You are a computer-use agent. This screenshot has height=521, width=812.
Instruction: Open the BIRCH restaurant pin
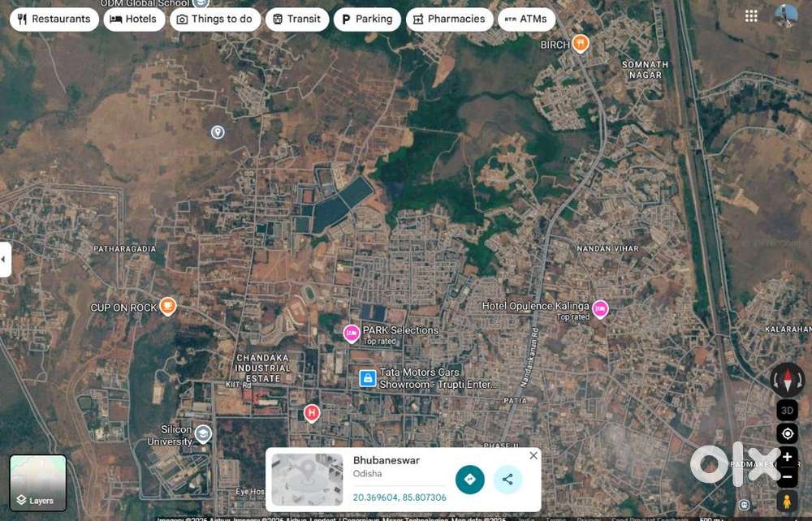click(x=580, y=44)
